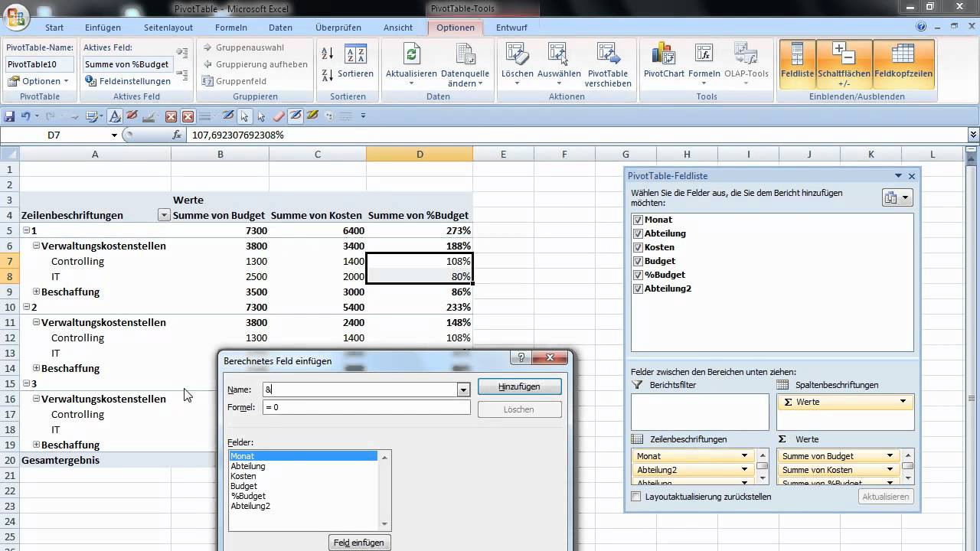Click Gruppenfeld command
The height and width of the screenshot is (551, 980).
pyautogui.click(x=234, y=81)
